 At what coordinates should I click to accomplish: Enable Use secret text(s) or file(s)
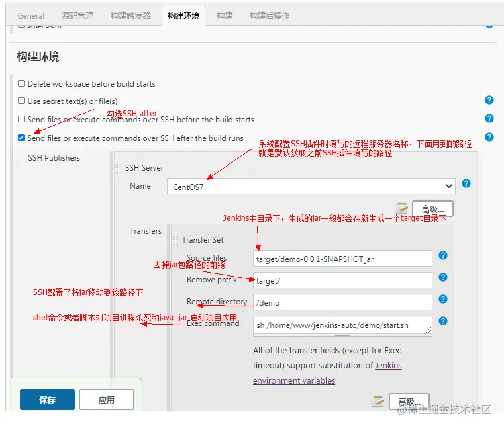[21, 101]
